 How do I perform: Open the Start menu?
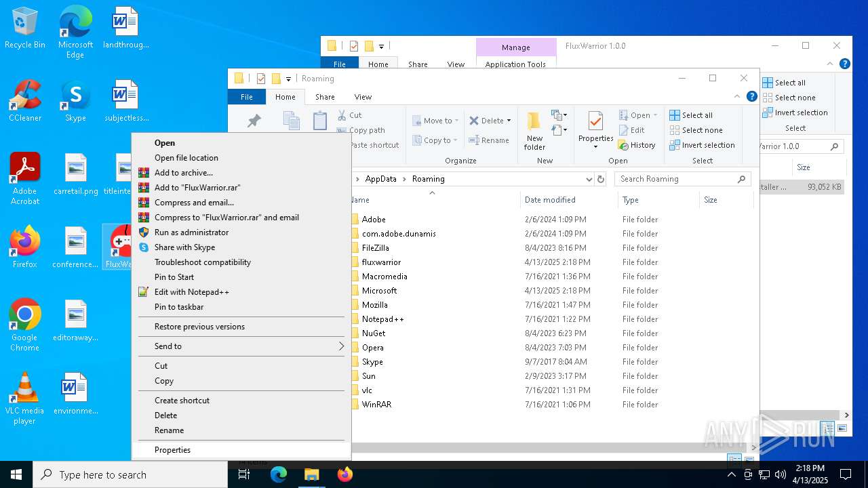coord(16,474)
